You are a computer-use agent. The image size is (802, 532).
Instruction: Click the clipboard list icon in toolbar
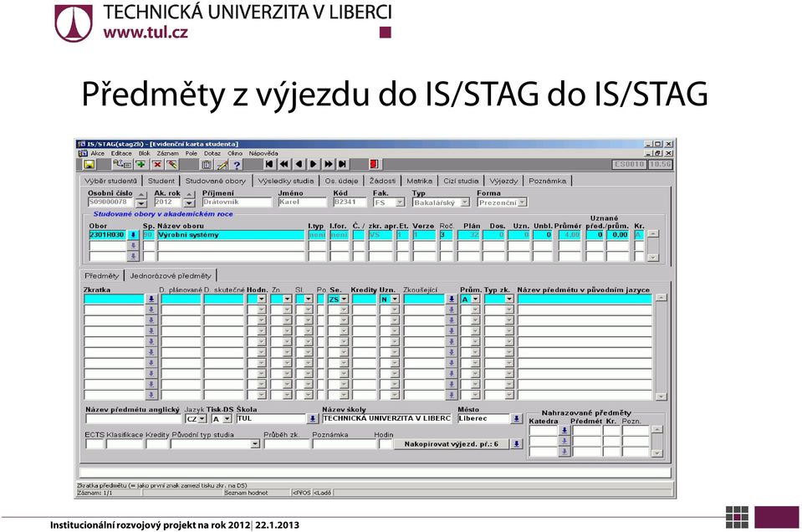click(x=207, y=164)
